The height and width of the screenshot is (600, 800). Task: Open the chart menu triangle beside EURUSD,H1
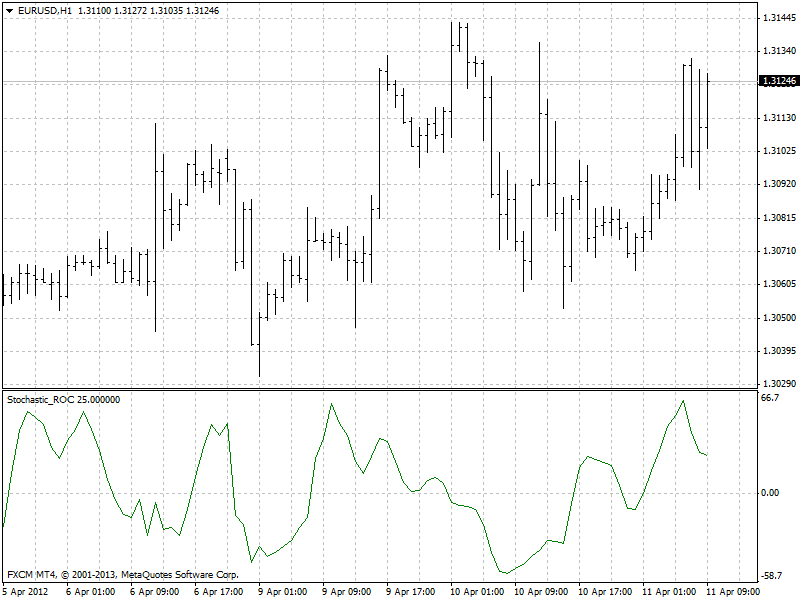[10, 11]
